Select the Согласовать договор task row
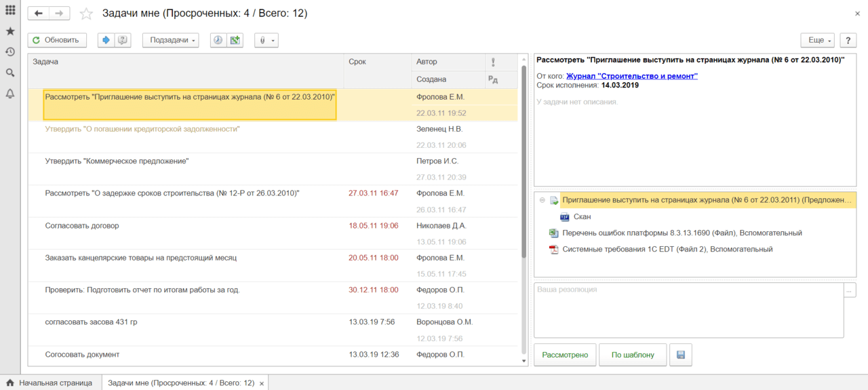The image size is (868, 390). [x=82, y=226]
